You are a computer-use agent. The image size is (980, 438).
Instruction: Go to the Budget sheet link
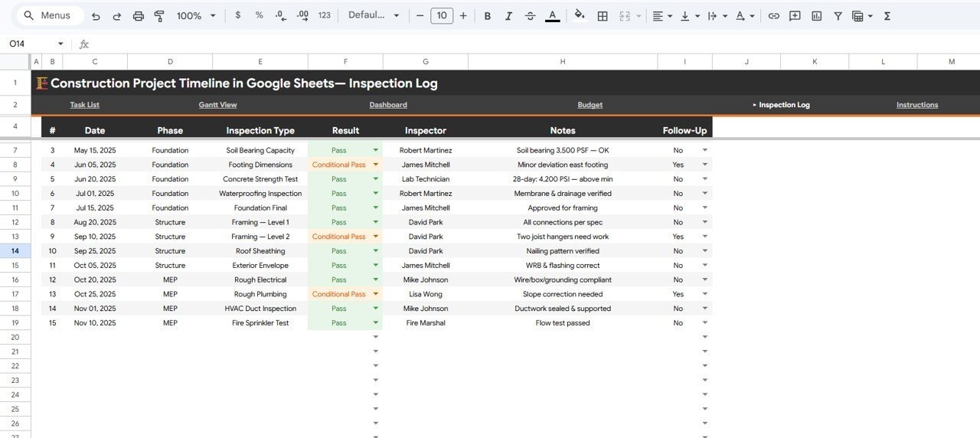[590, 105]
